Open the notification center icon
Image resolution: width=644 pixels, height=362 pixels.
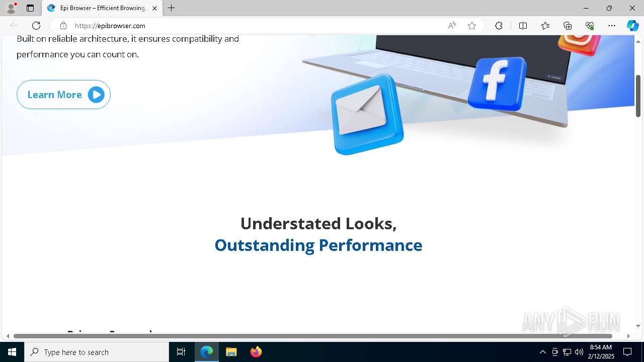tap(627, 352)
